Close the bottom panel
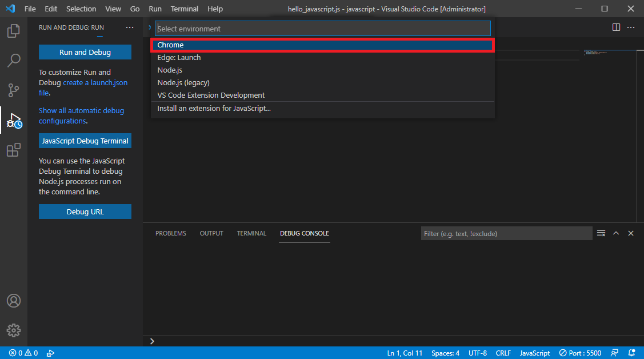 pos(631,233)
